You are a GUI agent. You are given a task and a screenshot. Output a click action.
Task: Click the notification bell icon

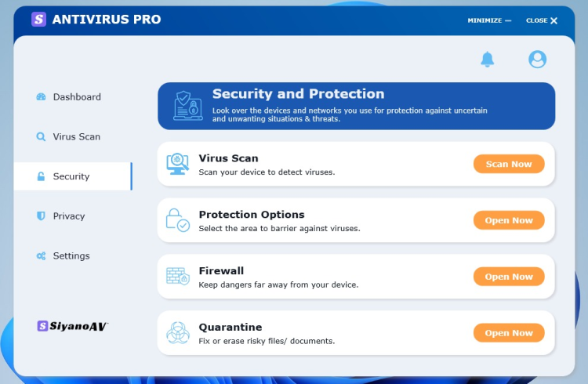pos(488,59)
